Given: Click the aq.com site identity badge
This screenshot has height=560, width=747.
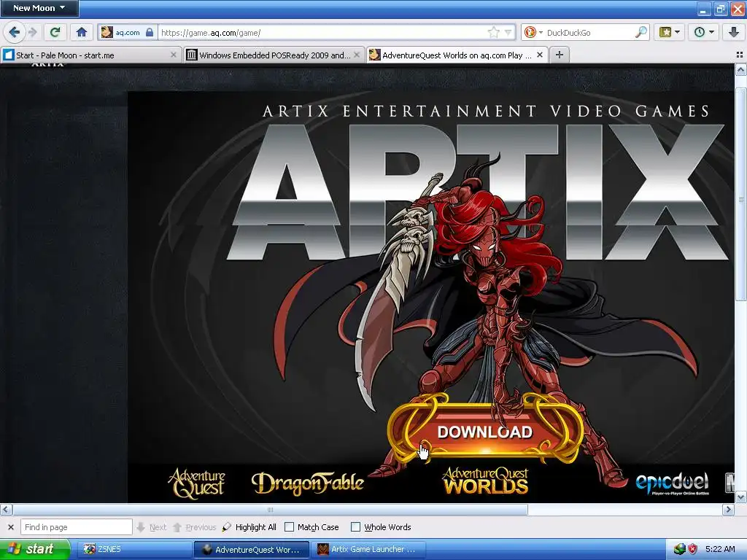Looking at the screenshot, I should tap(127, 32).
